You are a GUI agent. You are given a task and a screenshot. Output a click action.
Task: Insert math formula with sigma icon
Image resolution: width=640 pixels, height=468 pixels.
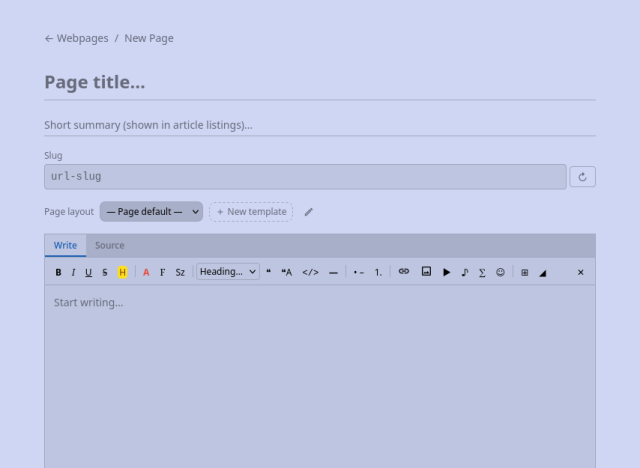(482, 272)
